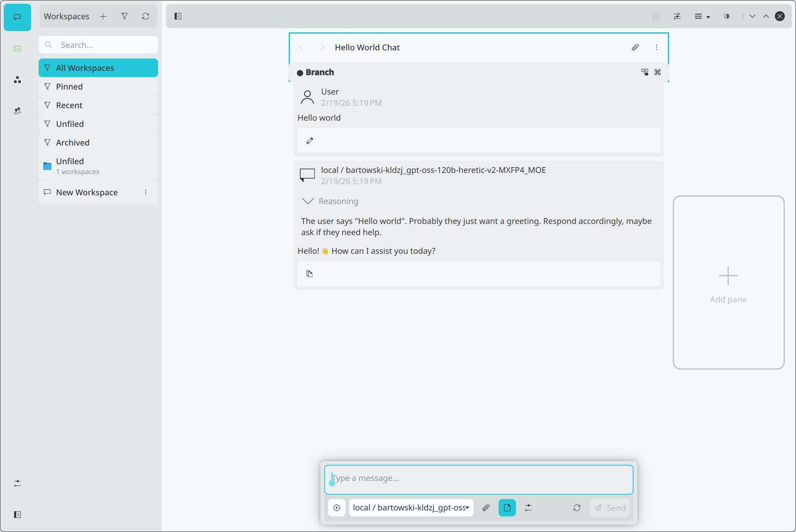Open workspace filter funnel in header
The width and height of the screenshot is (796, 532).
point(124,16)
